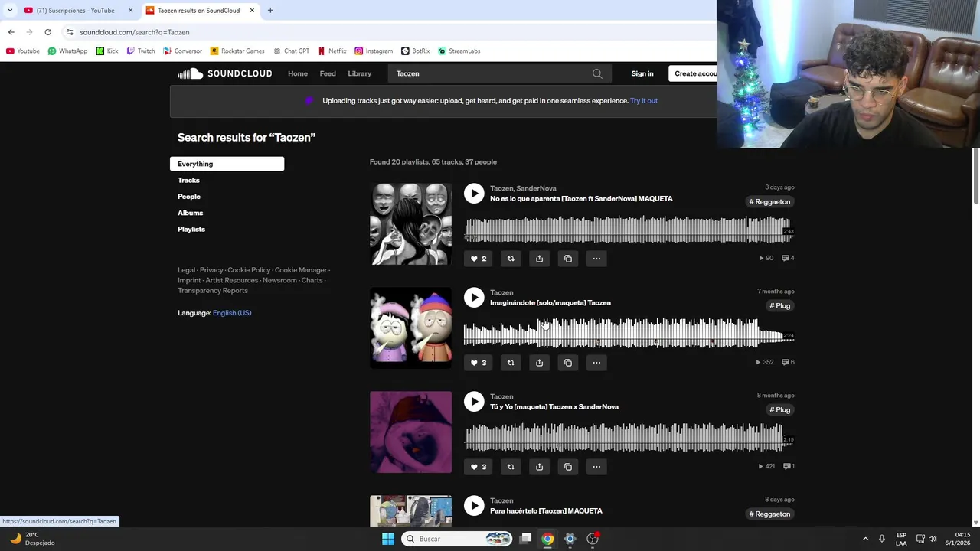
Task: Change language English (US)
Action: tap(232, 313)
